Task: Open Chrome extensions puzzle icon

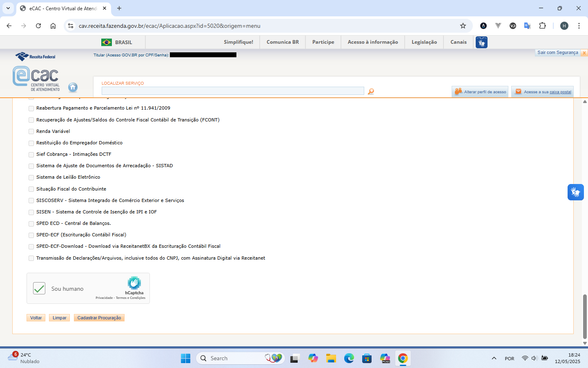Action: (x=542, y=26)
